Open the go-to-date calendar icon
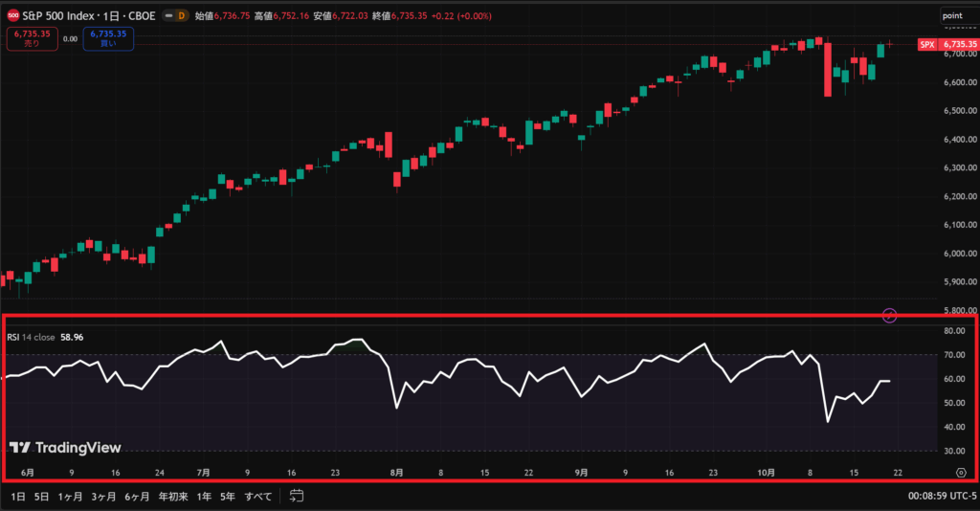Screen dimensions: 980x511 point(297,496)
